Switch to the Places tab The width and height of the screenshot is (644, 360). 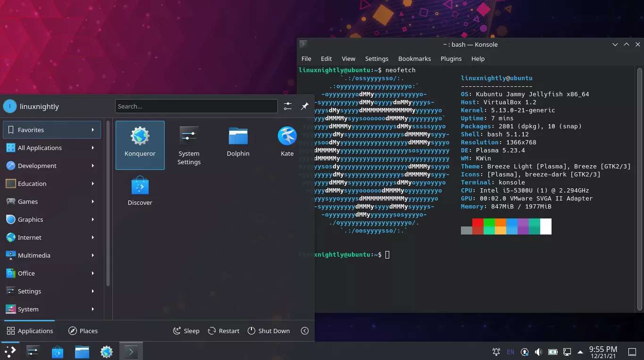click(x=83, y=331)
